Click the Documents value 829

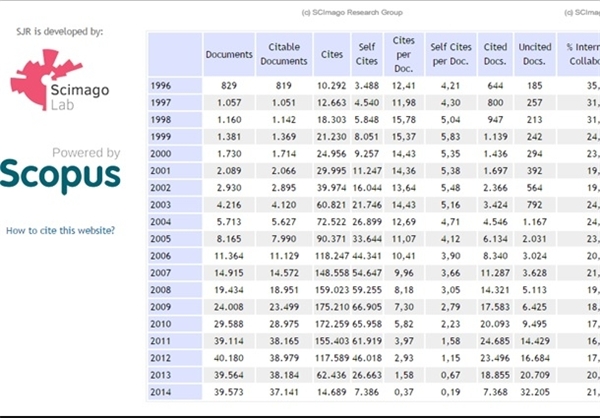tap(229, 86)
